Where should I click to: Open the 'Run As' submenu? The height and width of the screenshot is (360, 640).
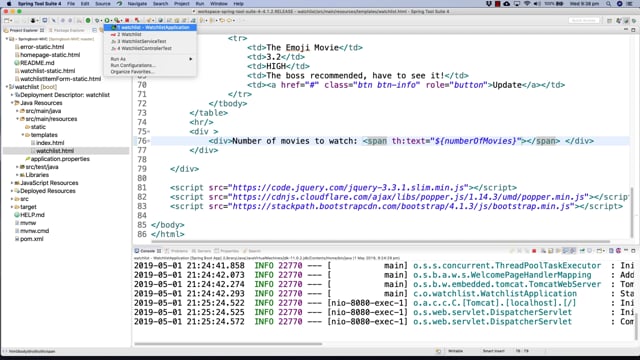click(x=150, y=59)
